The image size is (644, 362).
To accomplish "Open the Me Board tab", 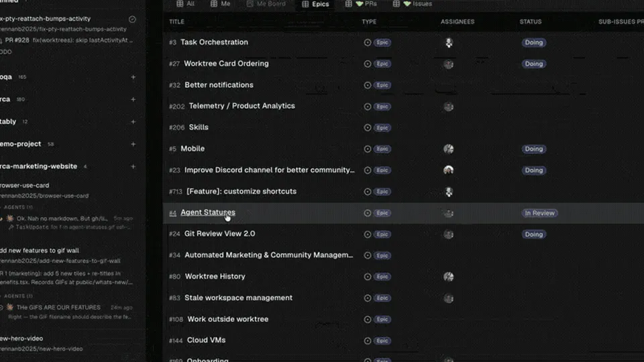I will click(266, 4).
